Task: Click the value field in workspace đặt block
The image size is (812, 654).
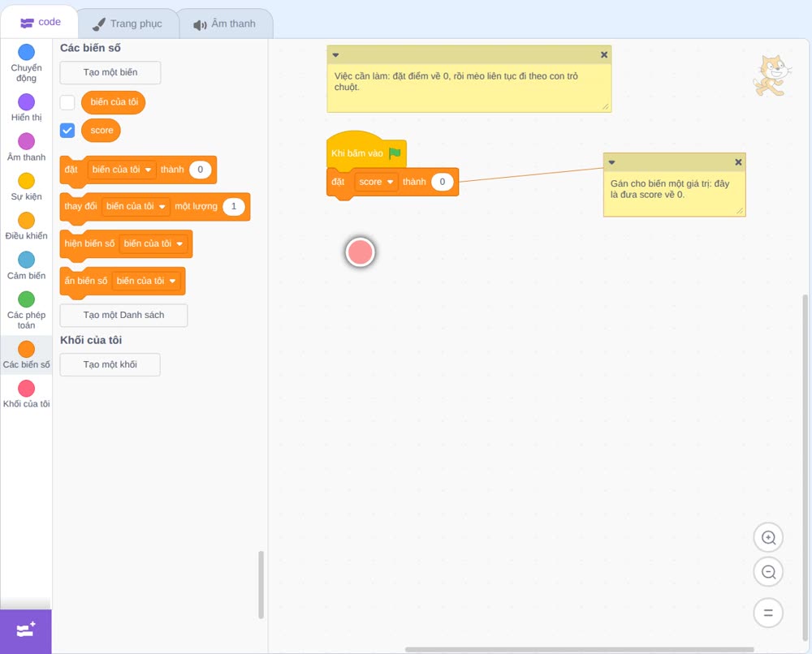Action: tap(443, 182)
